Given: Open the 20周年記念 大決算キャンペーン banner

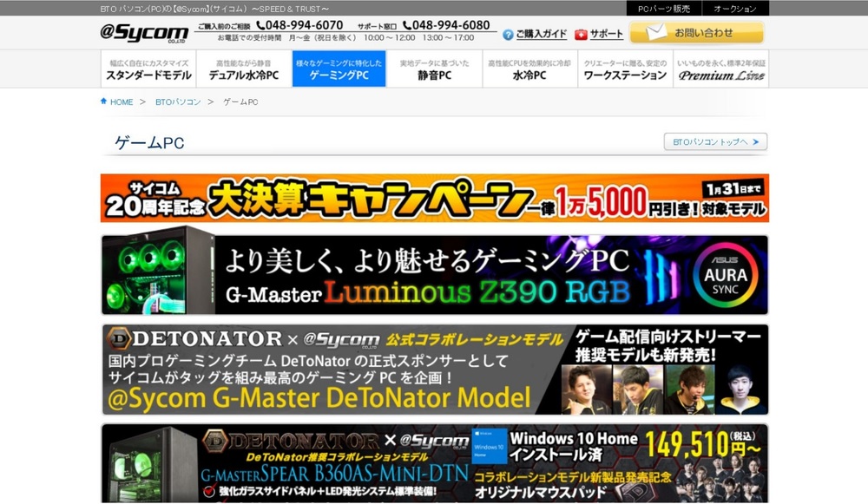Looking at the screenshot, I should pos(434,198).
